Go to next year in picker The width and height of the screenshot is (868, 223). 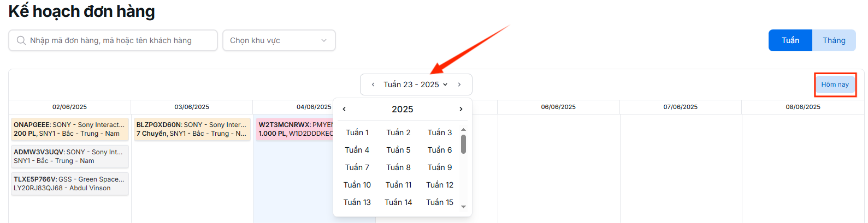(461, 109)
